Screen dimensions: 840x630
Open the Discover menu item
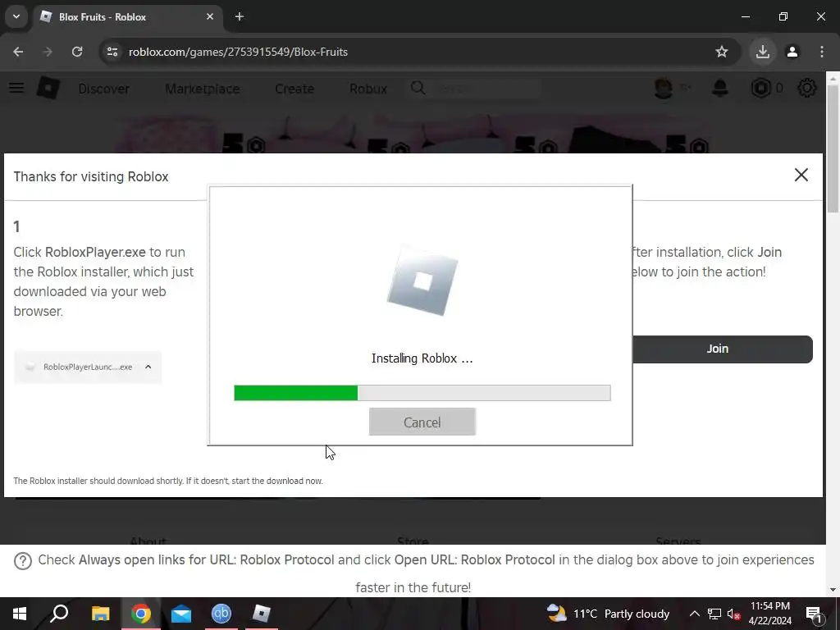[104, 89]
